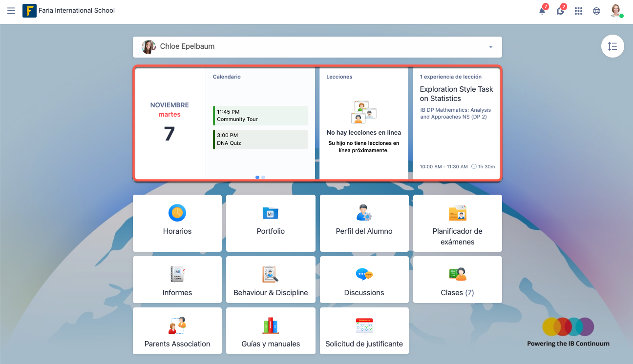Open Solicitud de justificante tile
The image size is (633, 364).
tap(364, 331)
